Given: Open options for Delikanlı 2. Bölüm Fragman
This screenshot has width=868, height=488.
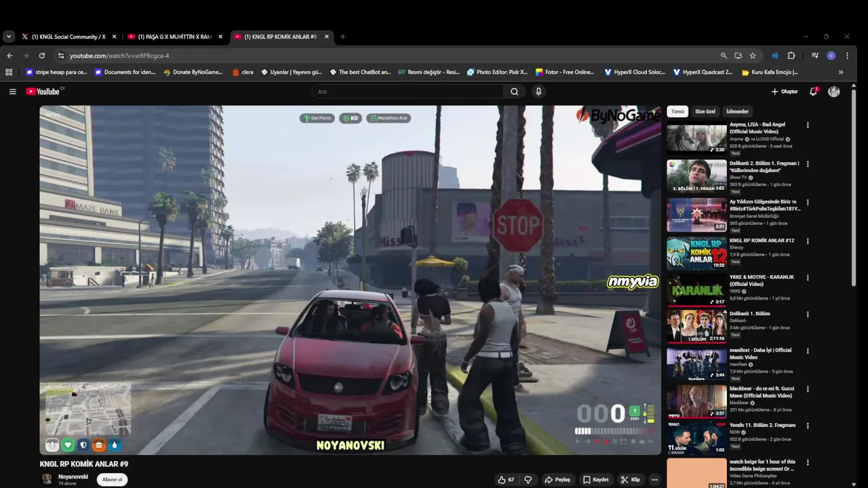Looking at the screenshot, I should pyautogui.click(x=808, y=164).
